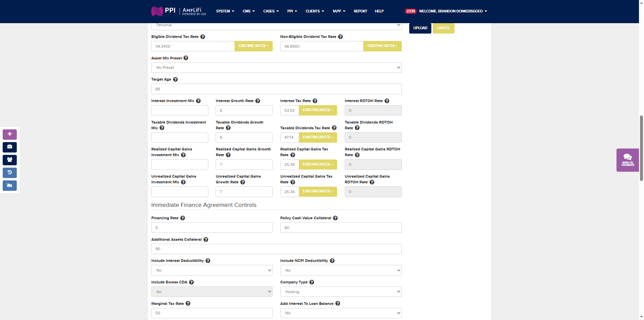Click the CANCEL button

pyautogui.click(x=443, y=28)
